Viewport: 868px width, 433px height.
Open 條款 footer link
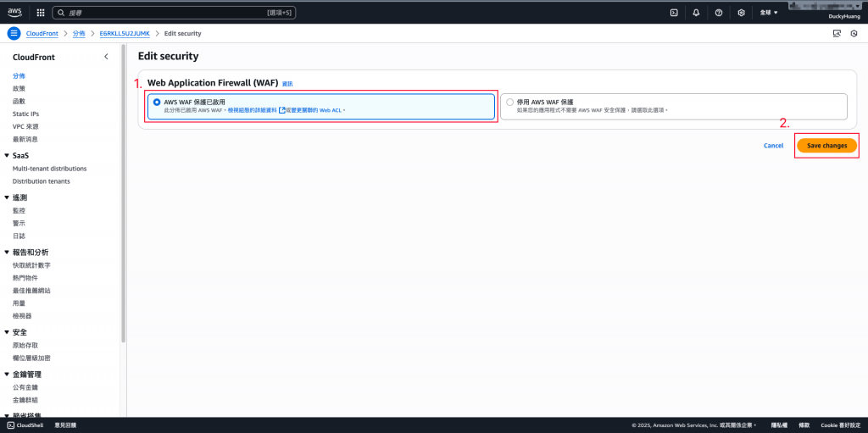804,425
